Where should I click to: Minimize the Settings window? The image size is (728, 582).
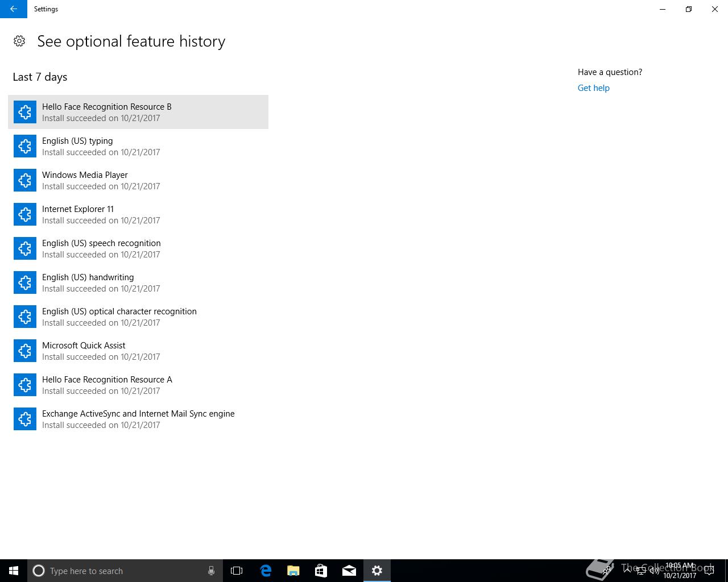(x=663, y=9)
